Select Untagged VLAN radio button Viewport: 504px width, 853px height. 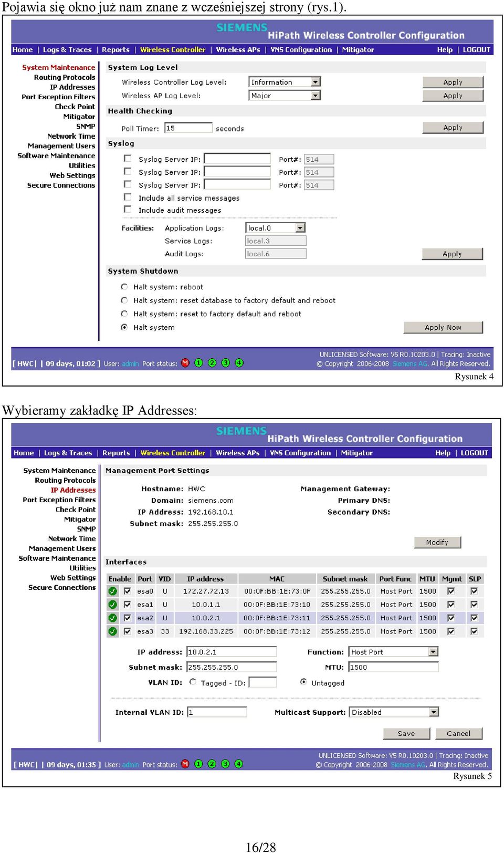(303, 682)
